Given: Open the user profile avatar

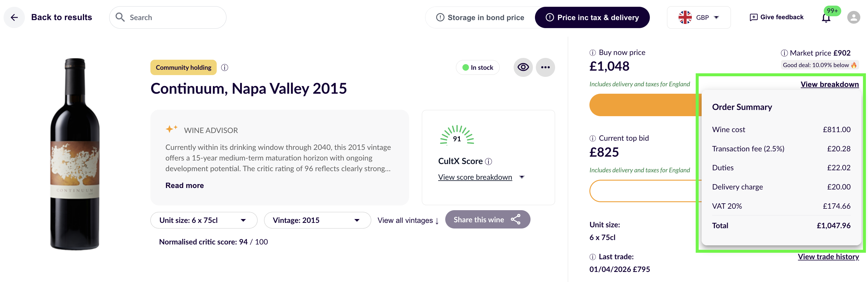Looking at the screenshot, I should [x=853, y=17].
